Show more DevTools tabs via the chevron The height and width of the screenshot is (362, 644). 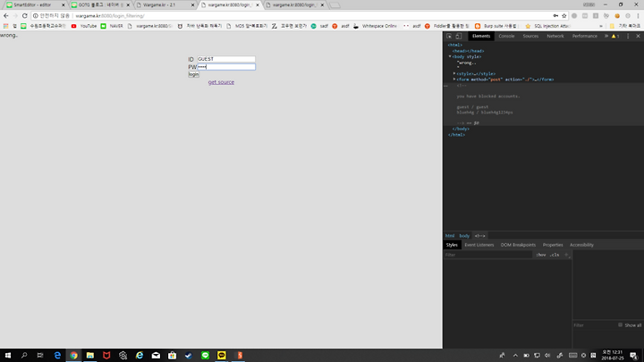(606, 36)
